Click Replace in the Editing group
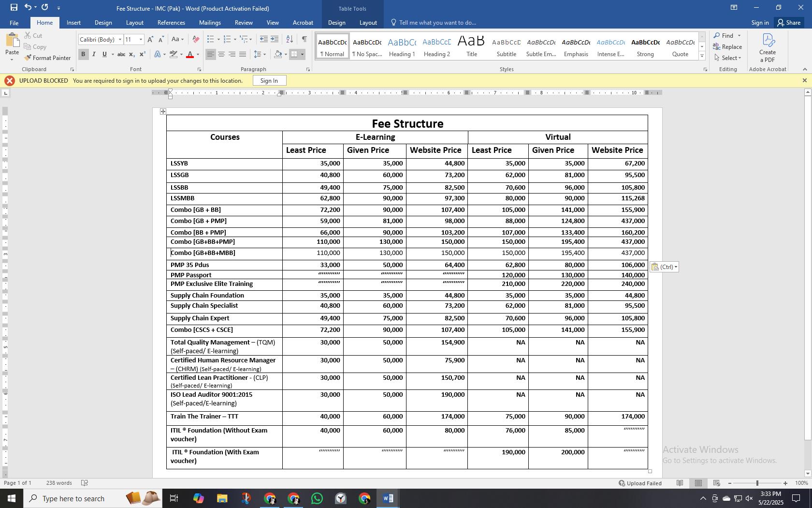The width and height of the screenshot is (812, 508). coord(727,46)
